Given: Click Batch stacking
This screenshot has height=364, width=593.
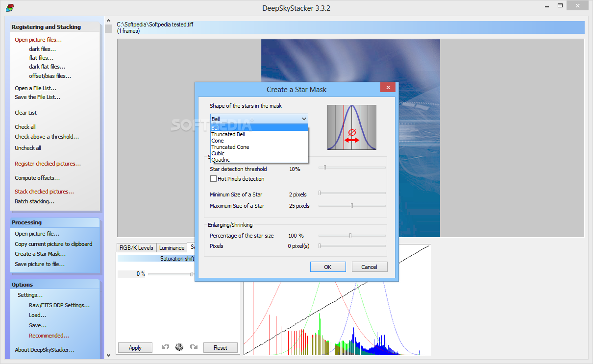Looking at the screenshot, I should click(x=34, y=201).
